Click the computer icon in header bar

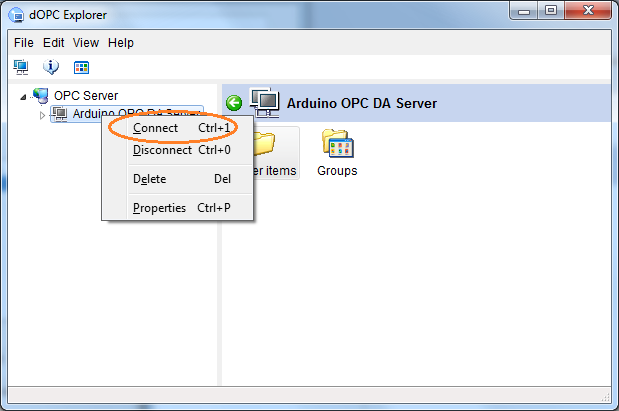(265, 102)
